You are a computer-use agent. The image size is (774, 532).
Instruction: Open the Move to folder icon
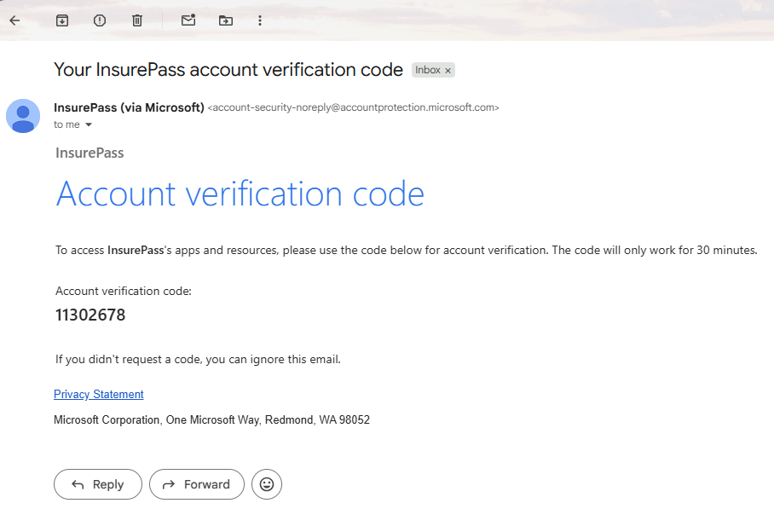click(x=225, y=20)
